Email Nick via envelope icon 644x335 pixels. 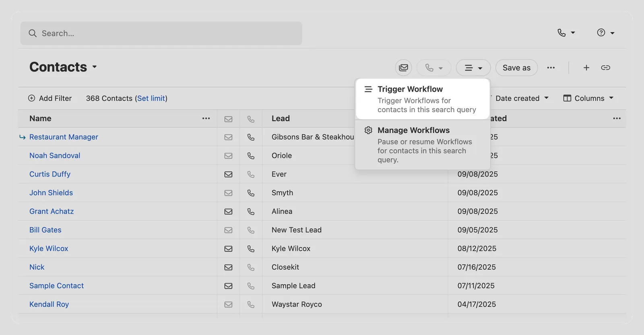click(x=228, y=267)
